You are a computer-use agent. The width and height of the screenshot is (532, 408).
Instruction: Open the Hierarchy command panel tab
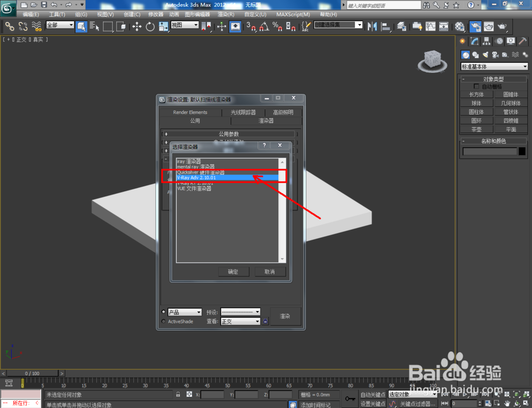point(487,41)
